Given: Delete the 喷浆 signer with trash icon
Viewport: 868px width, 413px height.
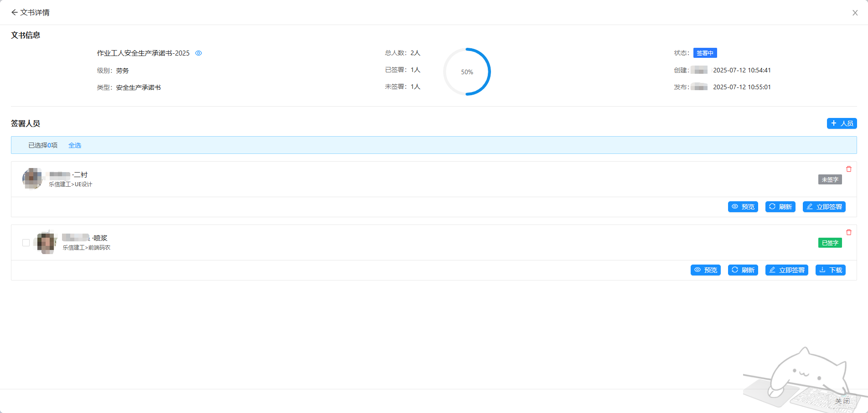Looking at the screenshot, I should coord(848,232).
